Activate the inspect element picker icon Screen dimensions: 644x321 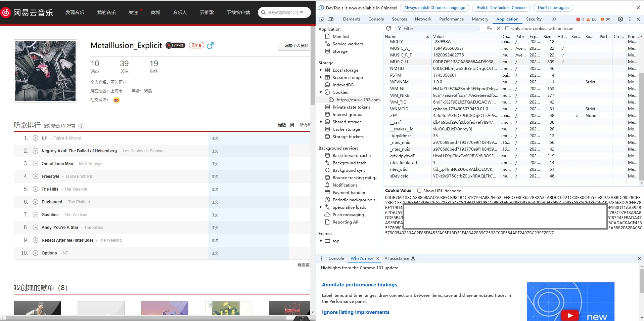click(x=321, y=19)
